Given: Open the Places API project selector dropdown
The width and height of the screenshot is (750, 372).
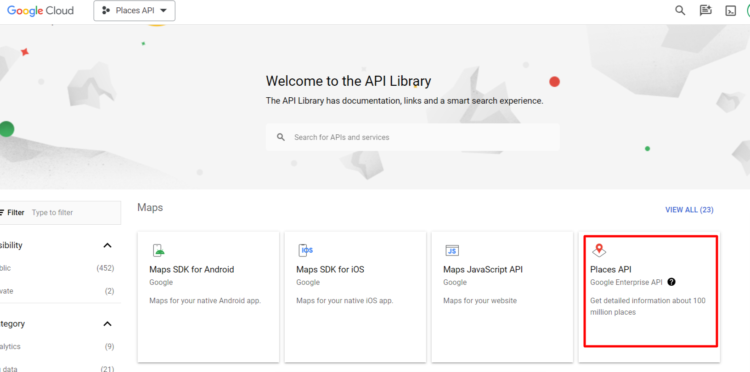Looking at the screenshot, I should pyautogui.click(x=134, y=11).
